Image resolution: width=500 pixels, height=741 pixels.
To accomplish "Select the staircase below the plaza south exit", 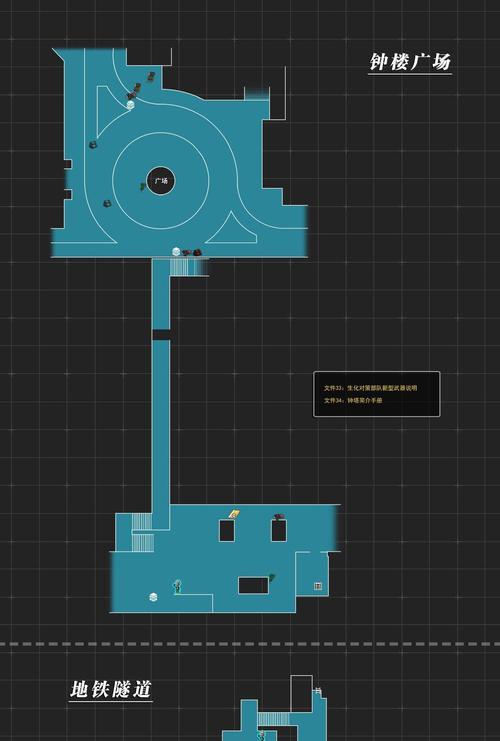I will 189,267.
